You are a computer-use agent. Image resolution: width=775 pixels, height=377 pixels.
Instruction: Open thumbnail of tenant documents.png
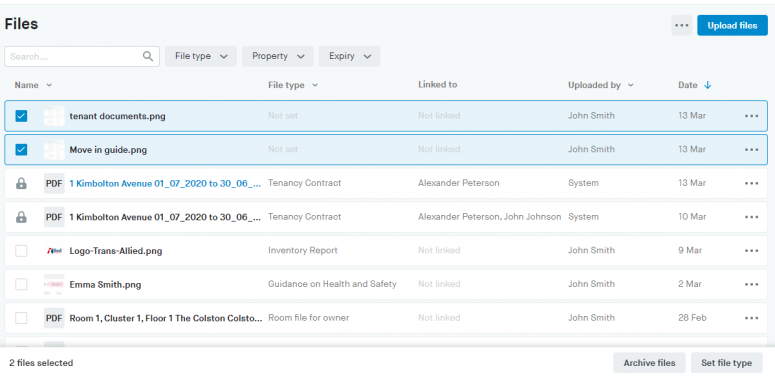click(x=54, y=116)
